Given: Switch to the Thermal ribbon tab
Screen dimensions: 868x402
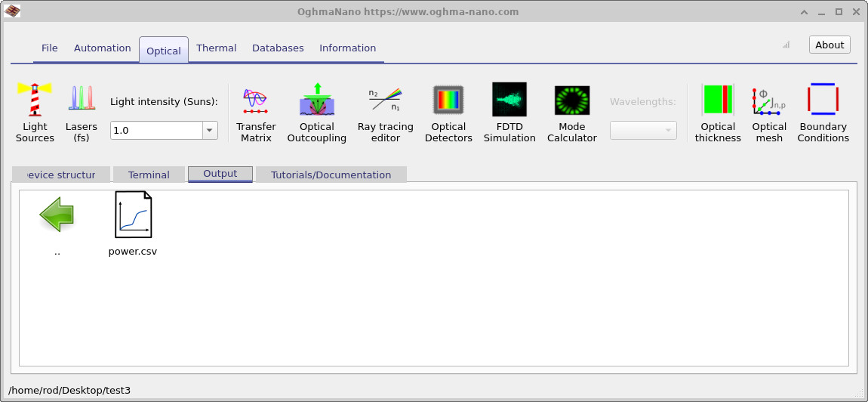Looking at the screenshot, I should click(x=217, y=48).
